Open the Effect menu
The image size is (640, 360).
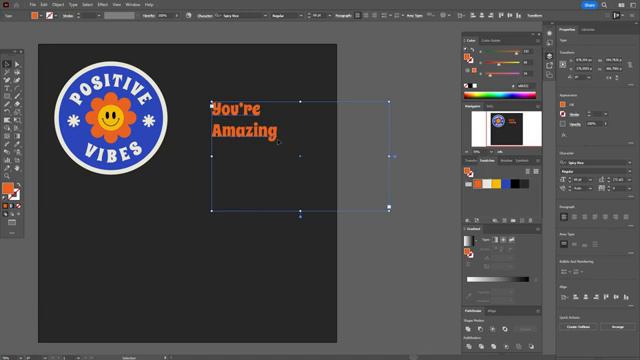102,5
